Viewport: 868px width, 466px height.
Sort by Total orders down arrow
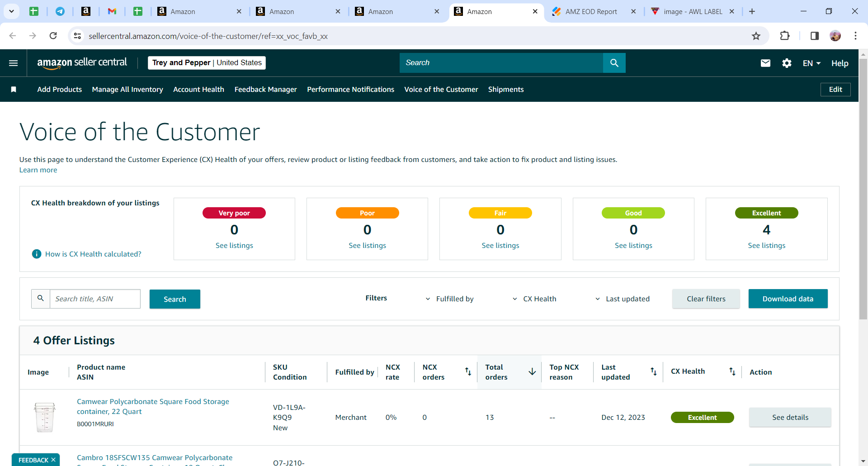pos(532,371)
